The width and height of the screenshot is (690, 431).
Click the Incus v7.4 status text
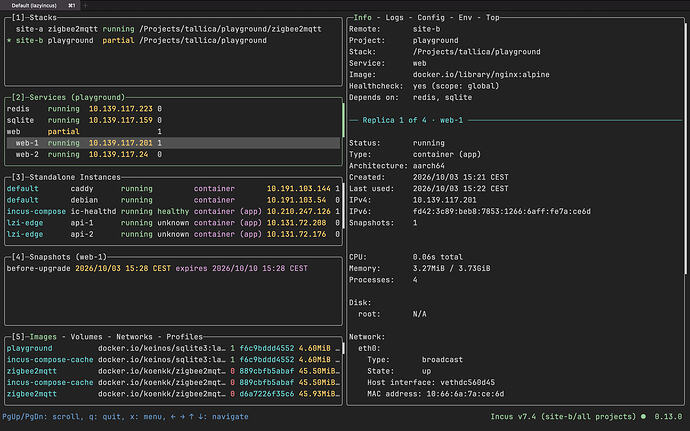[x=563, y=416]
